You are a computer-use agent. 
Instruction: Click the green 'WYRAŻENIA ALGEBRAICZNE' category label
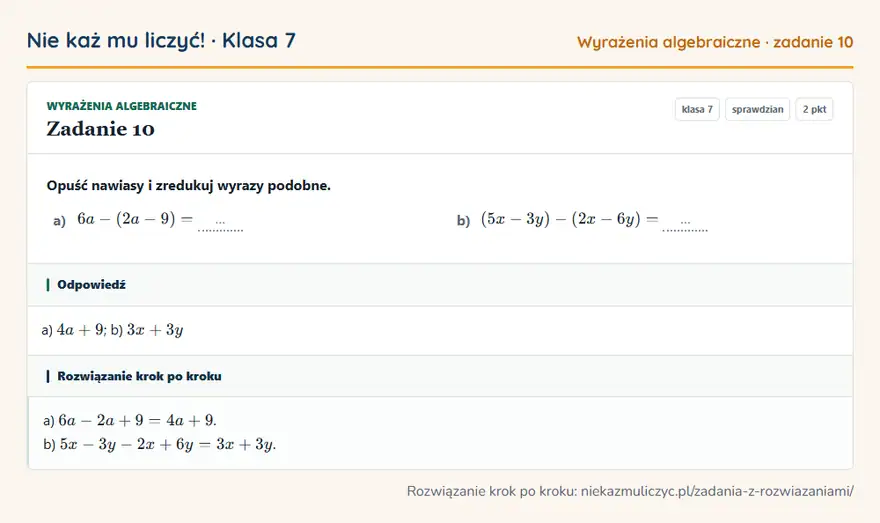(x=122, y=106)
